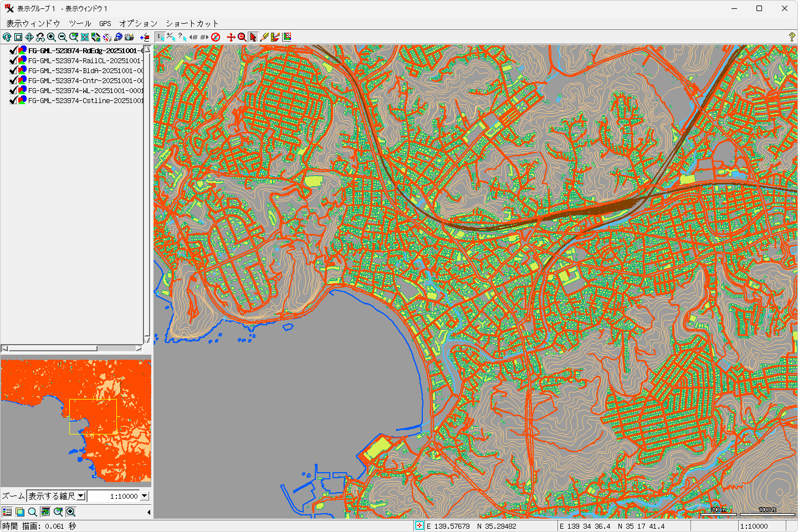Activate the red arrow select tool

253,37
